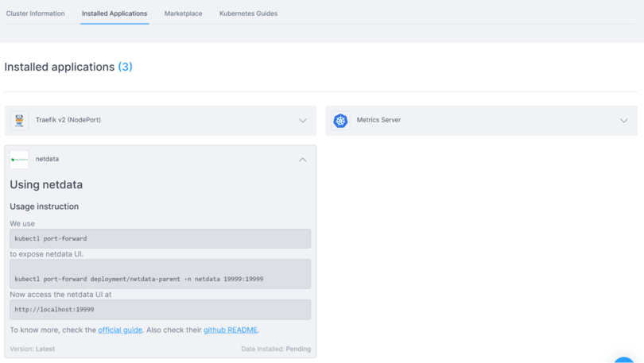Click the Traefik v2 (NodePort) title
Screen dimensions: 644x363
click(x=68, y=120)
